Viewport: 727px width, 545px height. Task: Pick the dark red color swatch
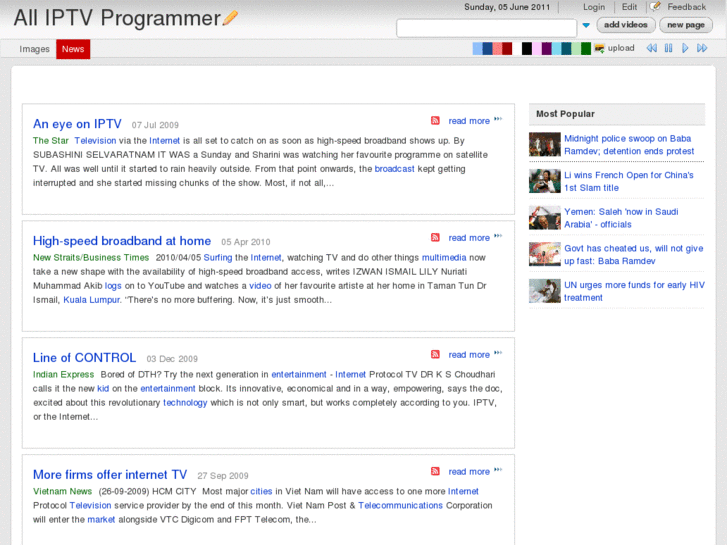(x=507, y=48)
